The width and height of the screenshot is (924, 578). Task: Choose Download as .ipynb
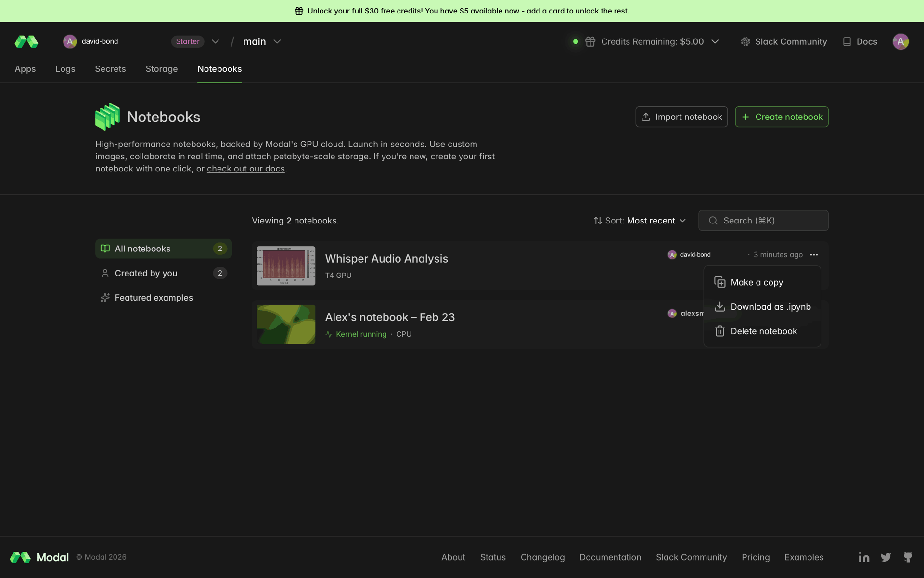click(x=762, y=307)
